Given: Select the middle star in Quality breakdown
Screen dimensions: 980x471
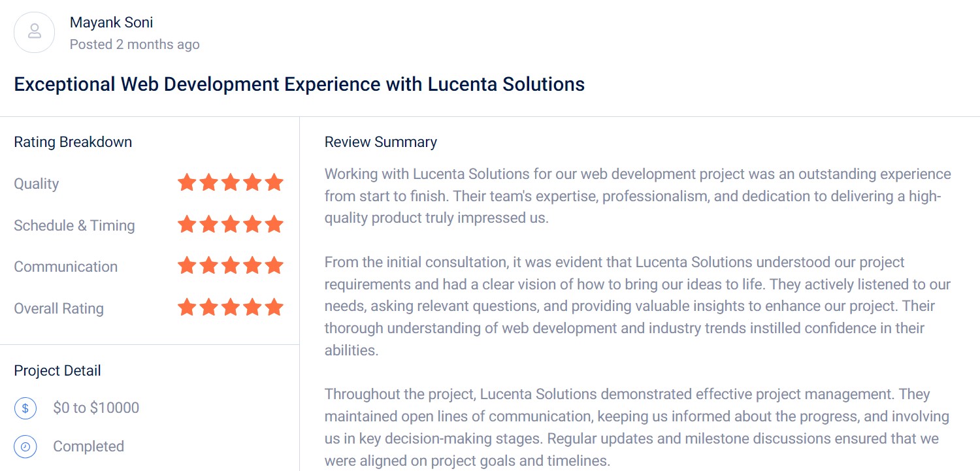Looking at the screenshot, I should click(231, 184).
